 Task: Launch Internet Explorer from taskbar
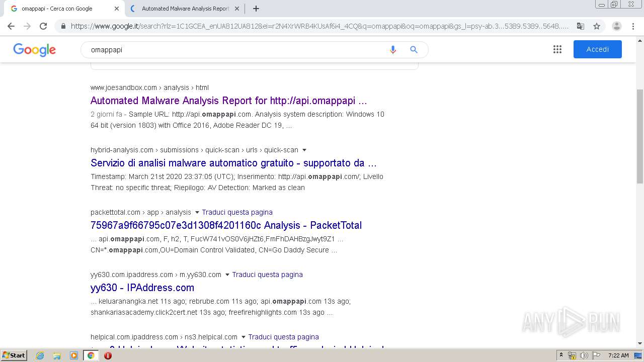click(x=40, y=355)
